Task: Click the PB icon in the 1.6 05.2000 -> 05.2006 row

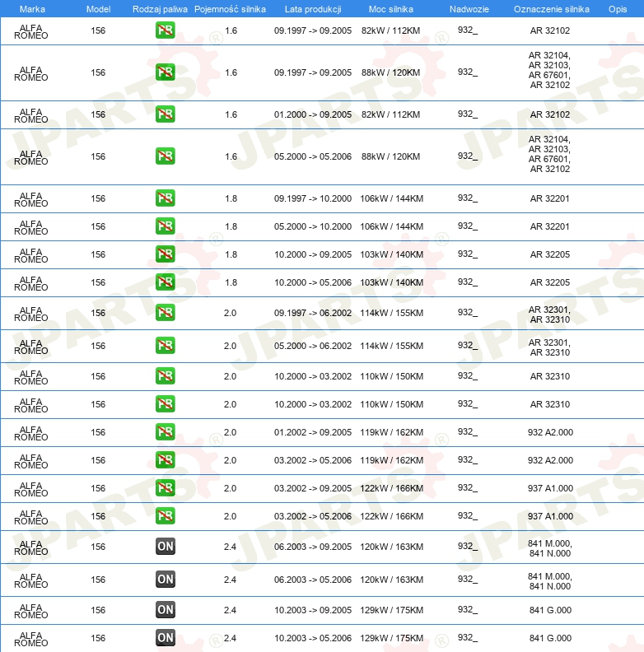Action: tap(166, 156)
